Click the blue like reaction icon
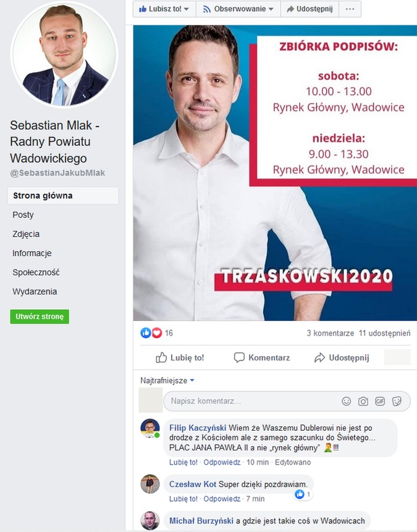 point(146,333)
